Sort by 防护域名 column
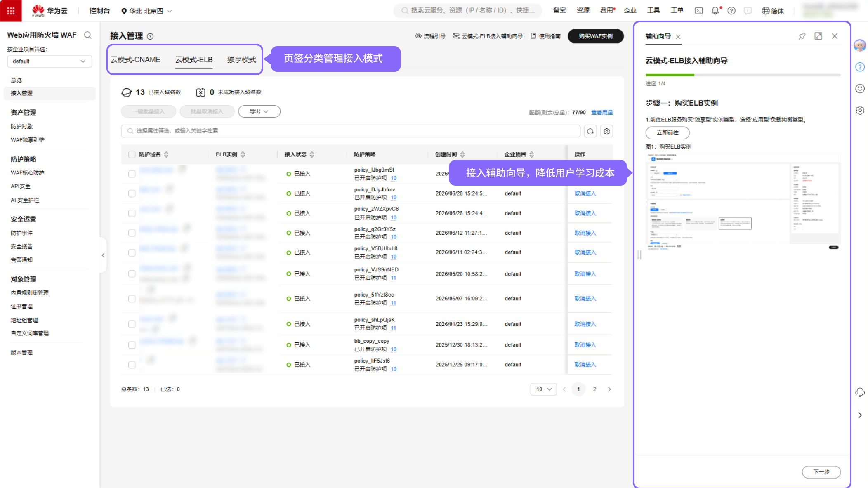 (166, 154)
